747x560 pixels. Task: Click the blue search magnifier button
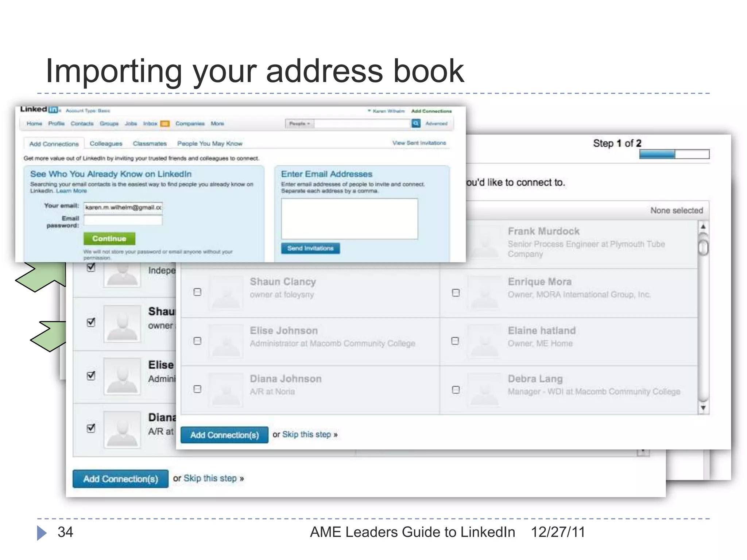pos(416,124)
